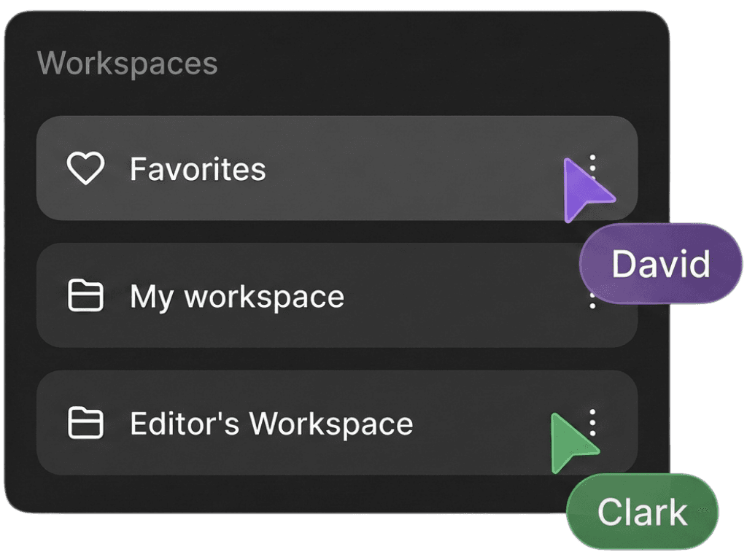Click the purple David presence label
This screenshot has width=747, height=560.
click(x=660, y=264)
